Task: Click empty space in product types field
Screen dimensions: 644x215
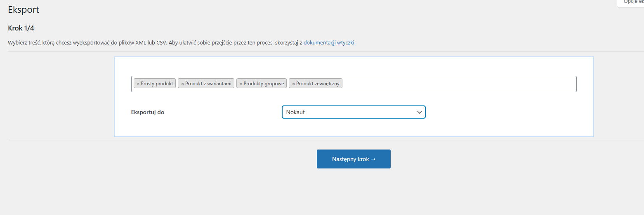Action: (454, 84)
